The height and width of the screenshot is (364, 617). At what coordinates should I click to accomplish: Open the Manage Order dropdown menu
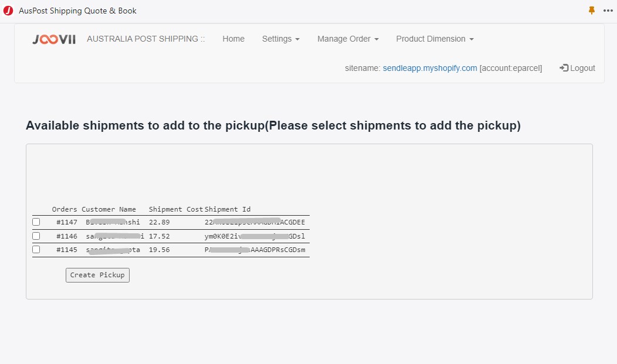[348, 39]
